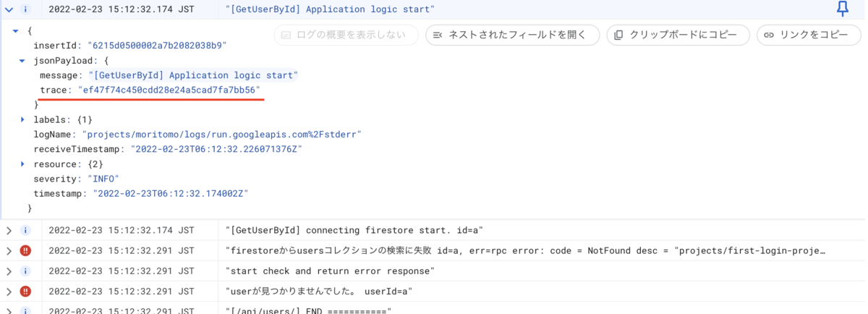Click the info severity icon of Application logic start row

pyautogui.click(x=25, y=9)
